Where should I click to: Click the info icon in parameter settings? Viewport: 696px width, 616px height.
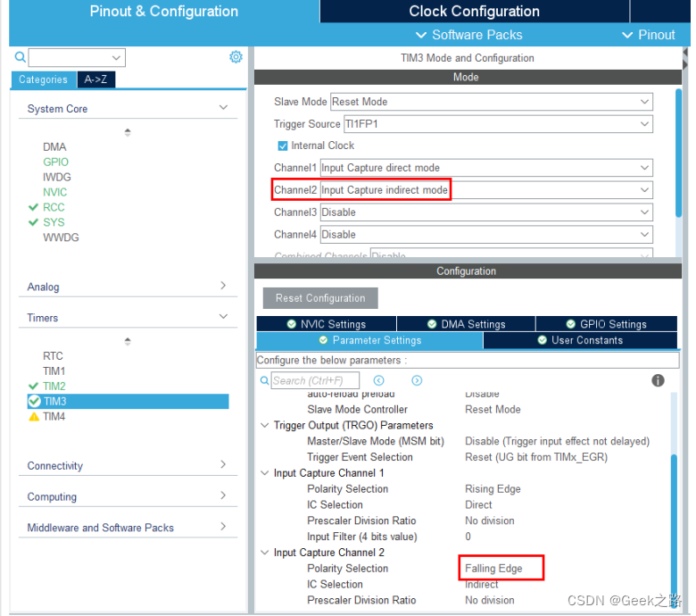tap(658, 380)
